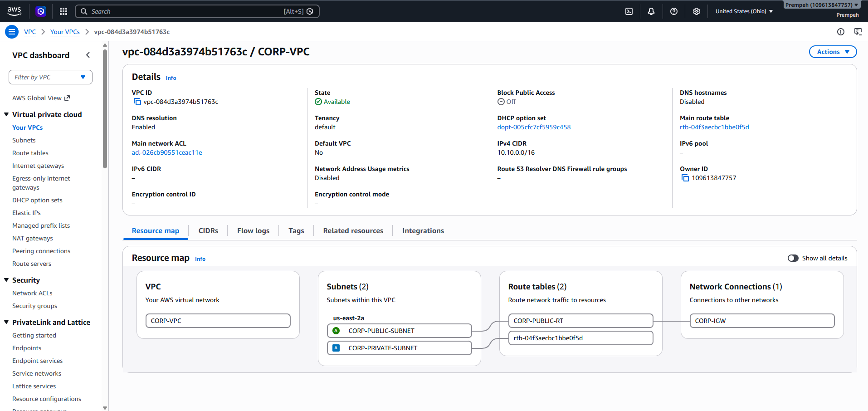Switch to the Resource map tab

[x=156, y=231]
